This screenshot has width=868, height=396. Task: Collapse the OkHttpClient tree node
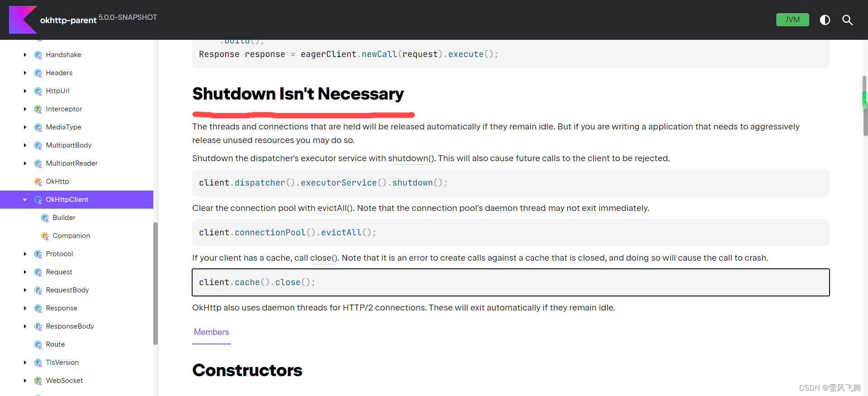pyautogui.click(x=25, y=200)
